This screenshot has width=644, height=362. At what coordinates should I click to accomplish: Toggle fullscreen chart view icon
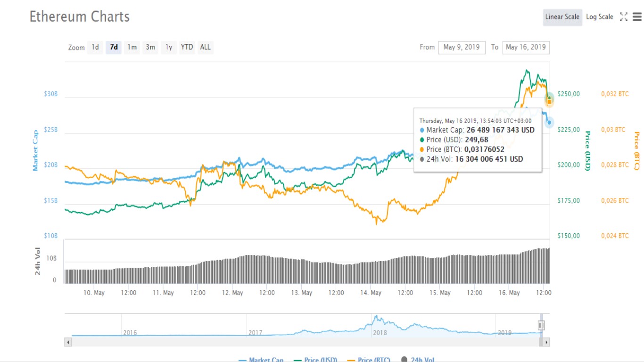tap(623, 17)
